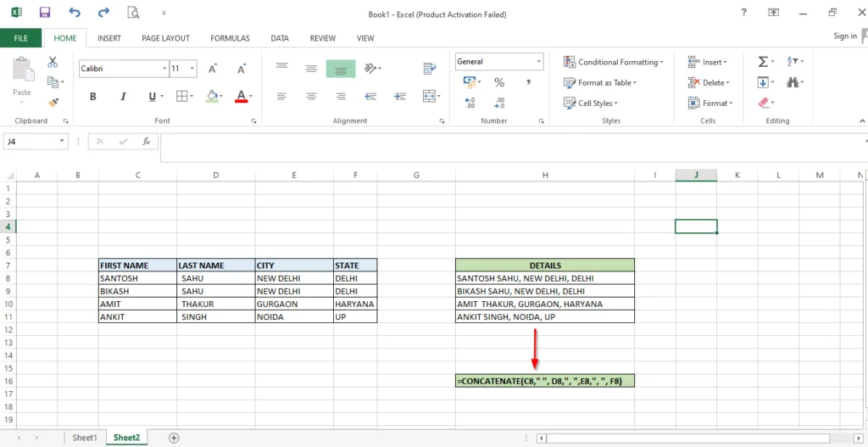Switch to the DATA tab
This screenshot has width=868, height=447.
280,38
